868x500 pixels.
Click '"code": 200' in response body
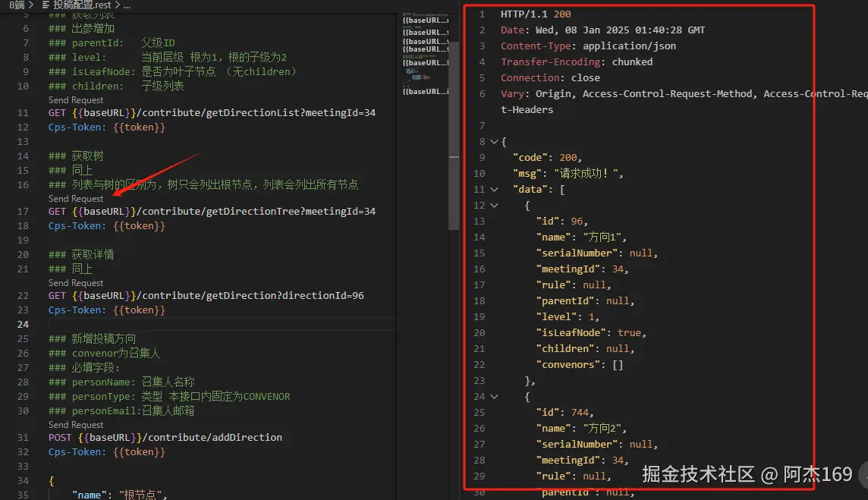[x=547, y=157]
